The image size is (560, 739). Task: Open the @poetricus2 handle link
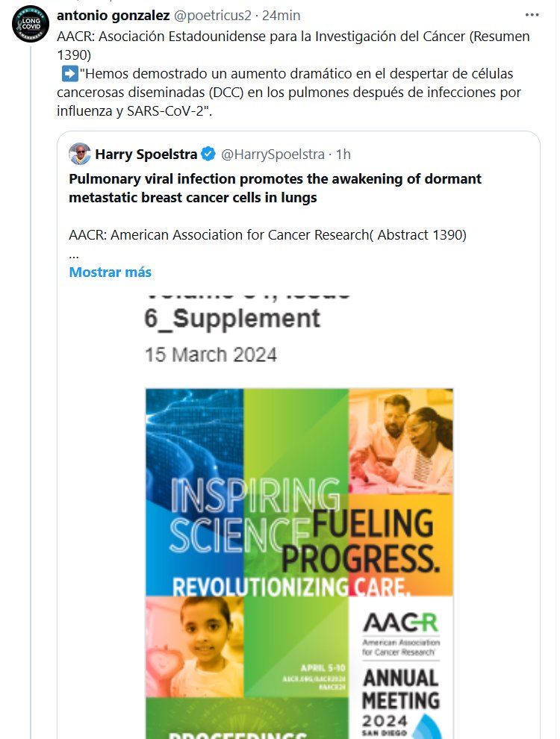pos(212,14)
